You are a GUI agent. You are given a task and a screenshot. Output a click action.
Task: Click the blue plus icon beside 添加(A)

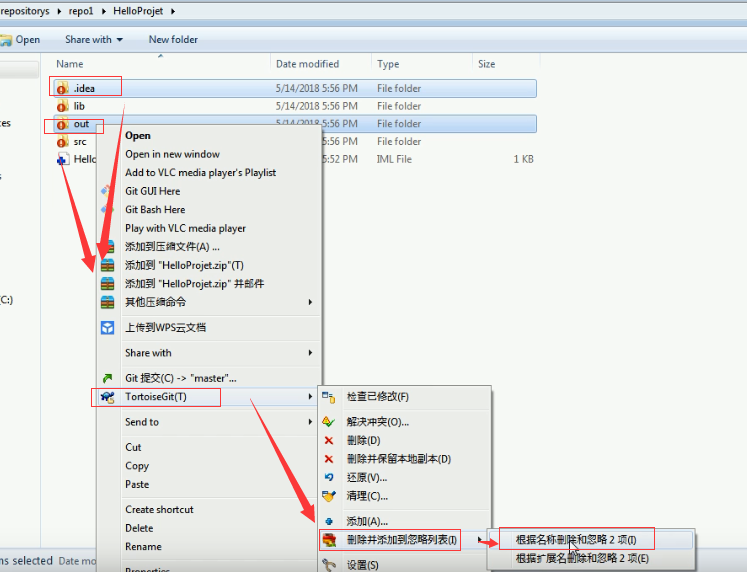(329, 522)
